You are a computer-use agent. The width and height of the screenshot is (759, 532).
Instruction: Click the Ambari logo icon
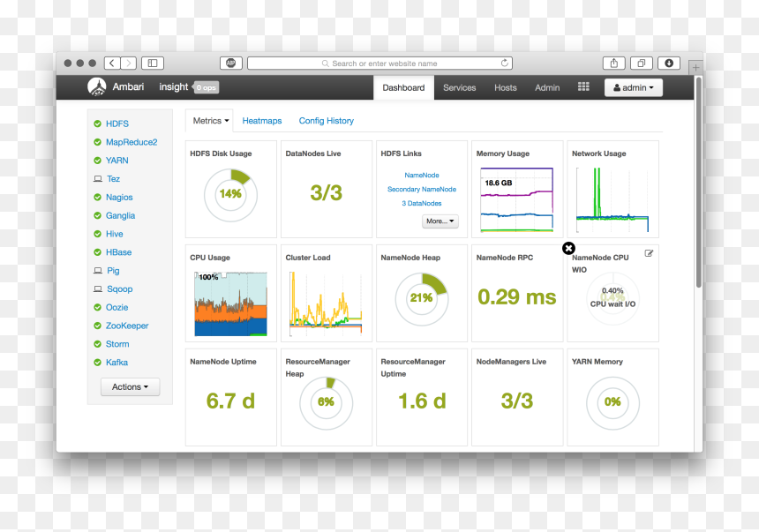[x=97, y=87]
